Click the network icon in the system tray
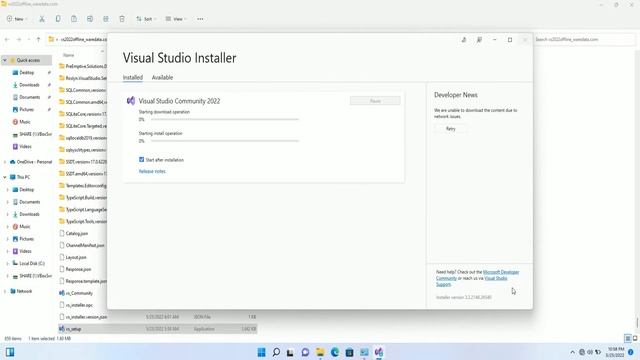The height and width of the screenshot is (360, 640). click(582, 352)
